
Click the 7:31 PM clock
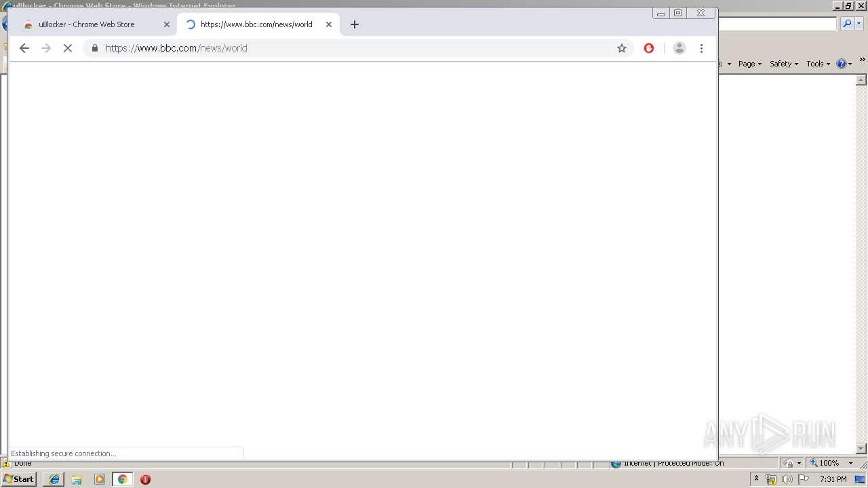pos(833,479)
